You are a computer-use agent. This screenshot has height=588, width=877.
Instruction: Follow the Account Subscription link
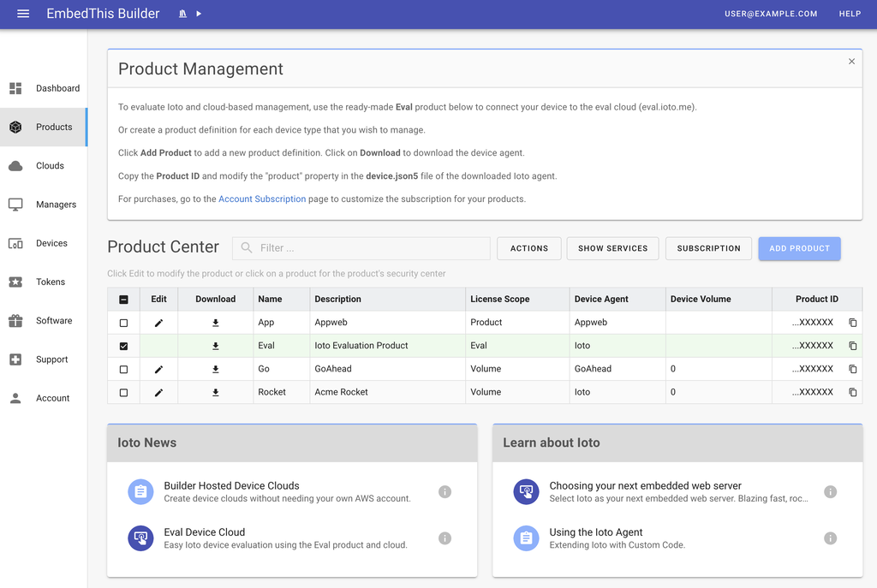pyautogui.click(x=262, y=199)
